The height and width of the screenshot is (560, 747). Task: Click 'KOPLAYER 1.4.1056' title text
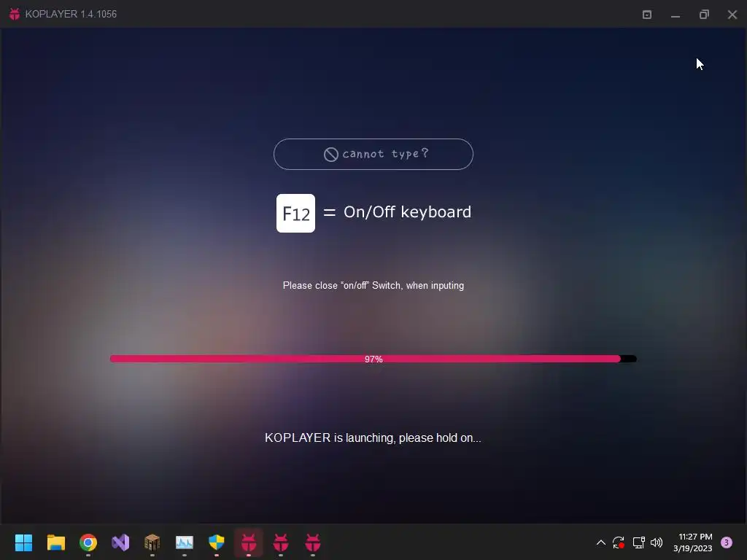click(71, 14)
